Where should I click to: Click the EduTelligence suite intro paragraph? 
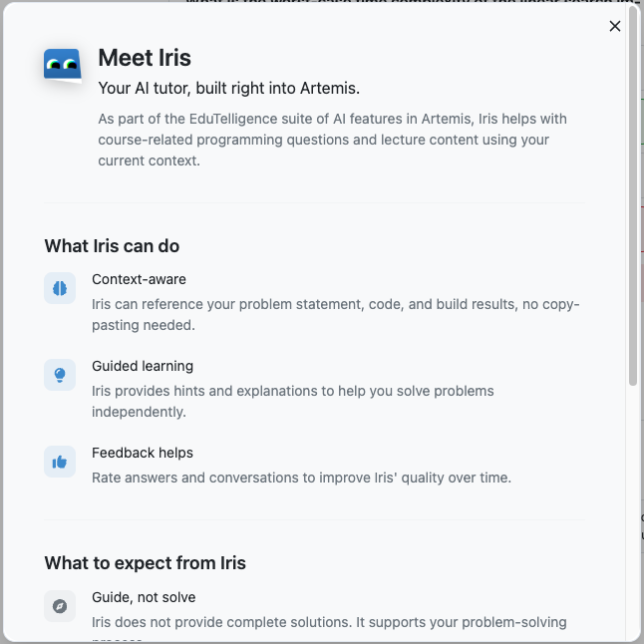pyautogui.click(x=332, y=140)
